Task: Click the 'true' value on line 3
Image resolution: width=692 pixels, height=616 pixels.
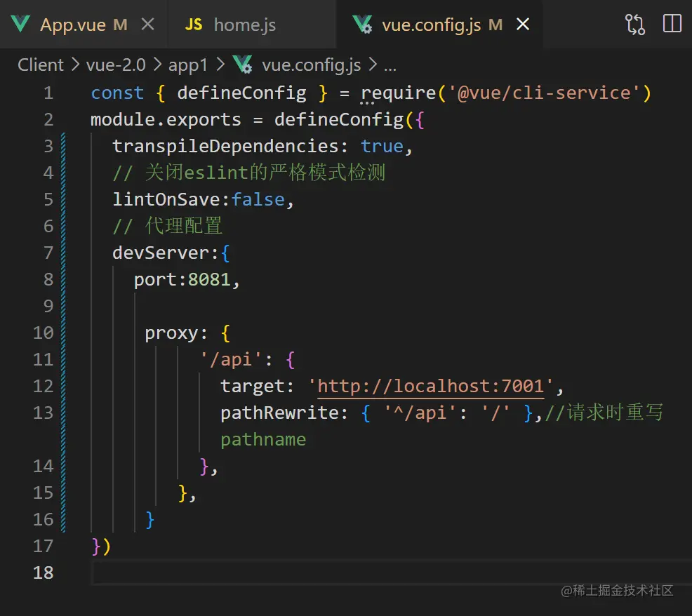Action: (x=382, y=146)
